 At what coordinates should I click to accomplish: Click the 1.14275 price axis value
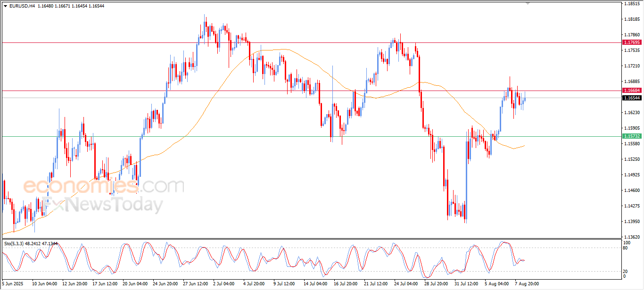(x=631, y=206)
